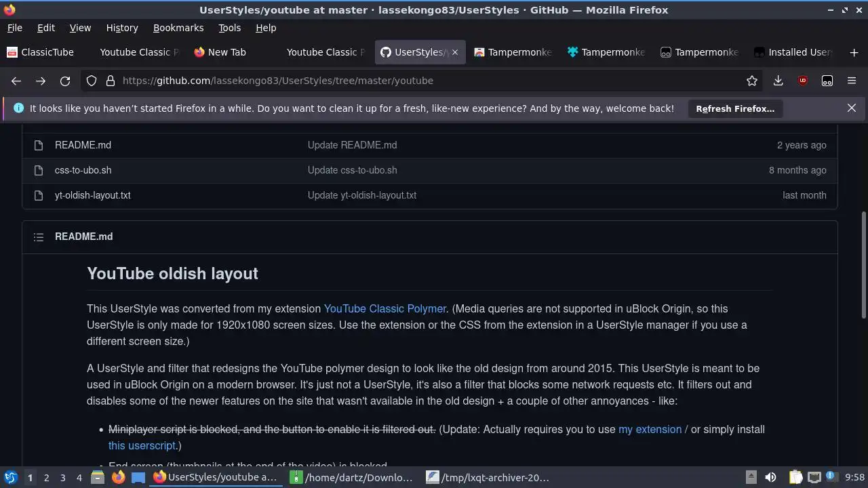The height and width of the screenshot is (488, 868).
Task: Open the uBlock Origin extension popup
Action: point(803,81)
